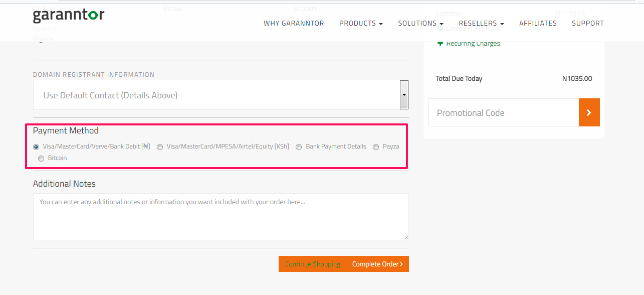This screenshot has height=295, width=644.
Task: Click the Complete Order button
Action: coord(377,264)
